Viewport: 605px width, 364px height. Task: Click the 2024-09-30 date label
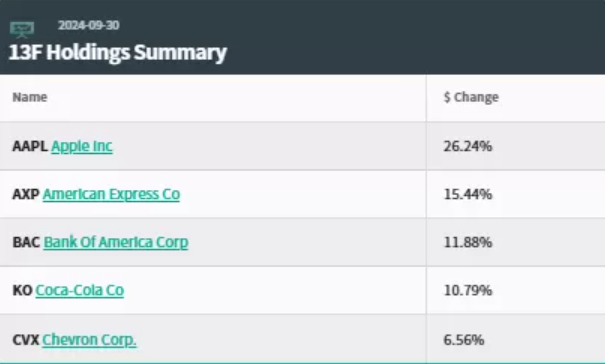[89, 25]
